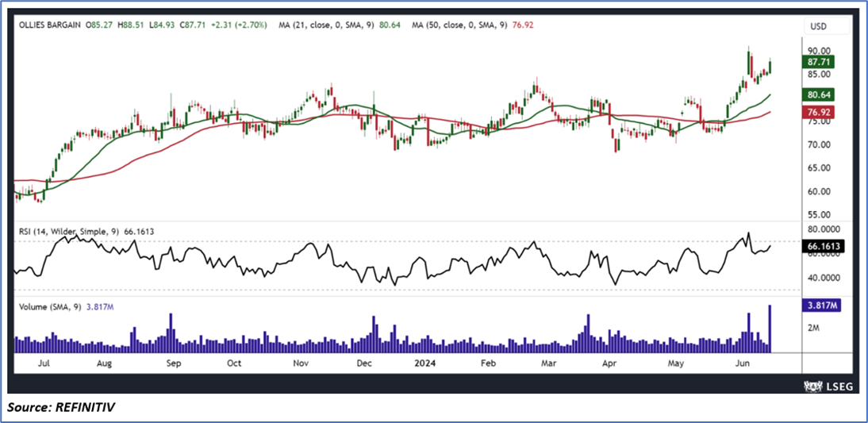The image size is (868, 423).
Task: Select the MA 50 indicator legend
Action: (x=473, y=25)
